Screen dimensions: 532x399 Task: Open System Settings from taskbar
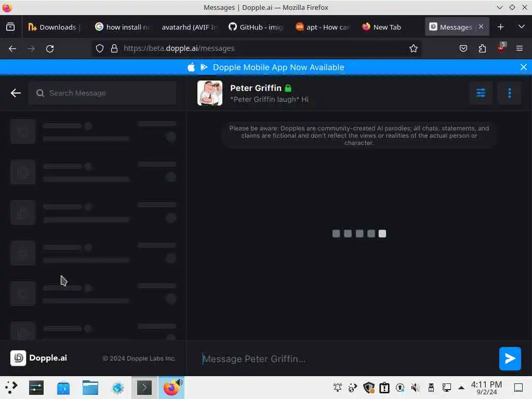coord(36,388)
